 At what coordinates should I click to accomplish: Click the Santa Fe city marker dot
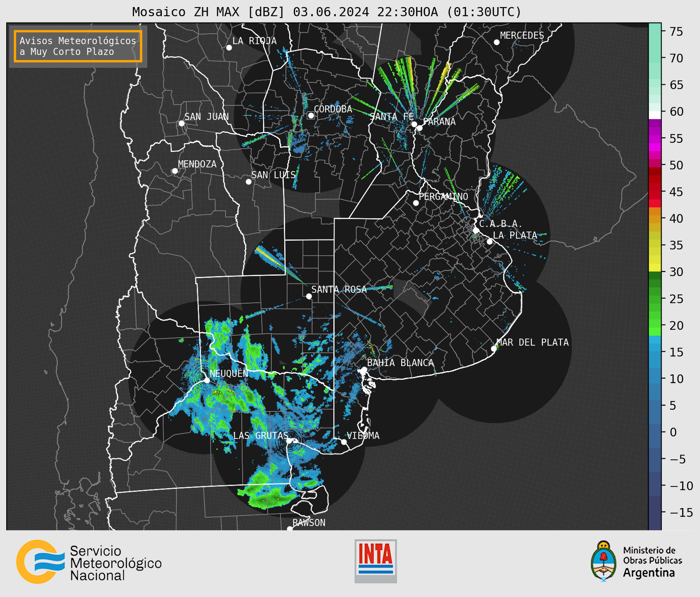[414, 124]
